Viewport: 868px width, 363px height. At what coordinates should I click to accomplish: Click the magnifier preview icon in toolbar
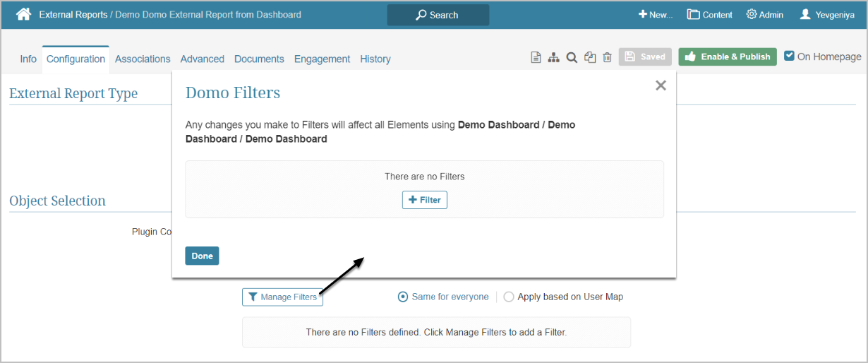(x=572, y=57)
